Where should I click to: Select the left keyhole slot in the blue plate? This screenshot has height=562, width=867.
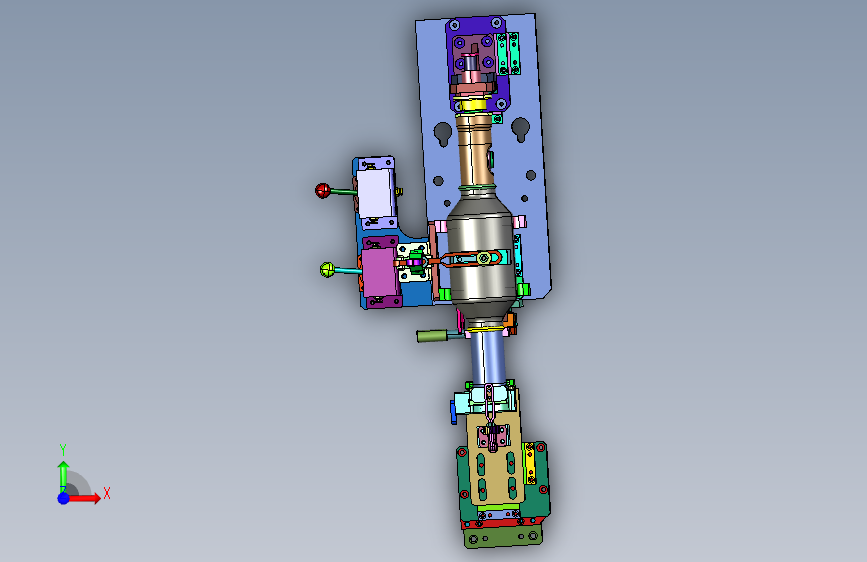pos(443,133)
